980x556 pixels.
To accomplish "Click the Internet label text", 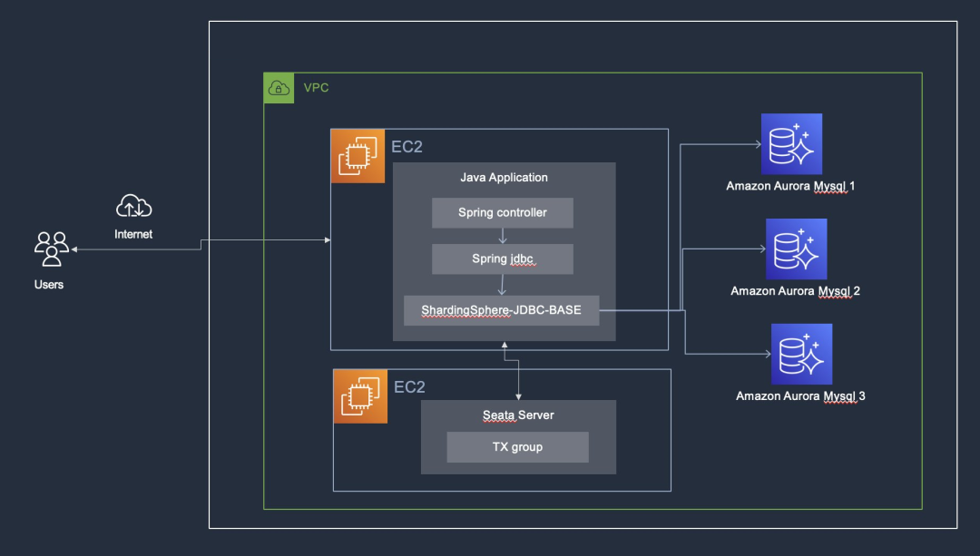I will [x=133, y=234].
